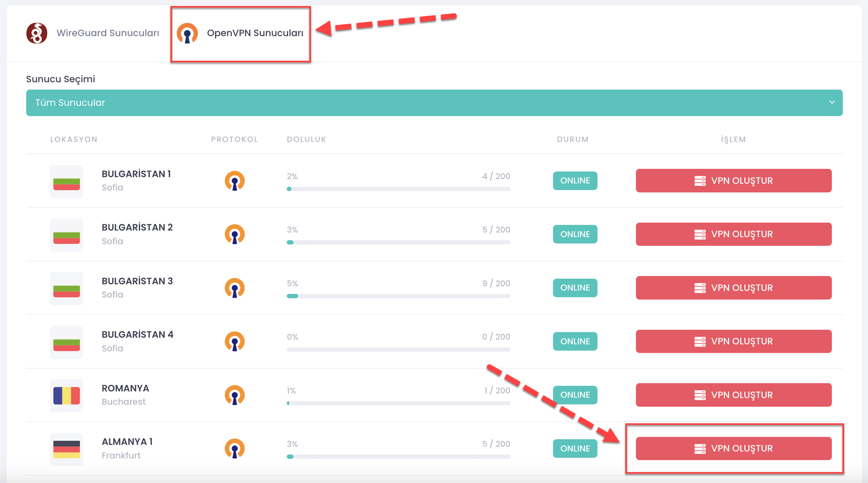Click the Bulgaristan 3 occupancy progress bar
868x483 pixels.
398,296
